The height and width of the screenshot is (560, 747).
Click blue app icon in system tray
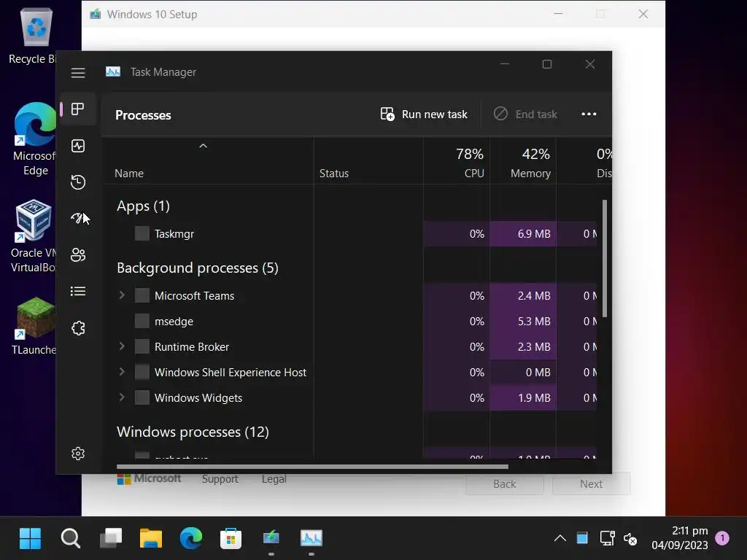pos(582,539)
